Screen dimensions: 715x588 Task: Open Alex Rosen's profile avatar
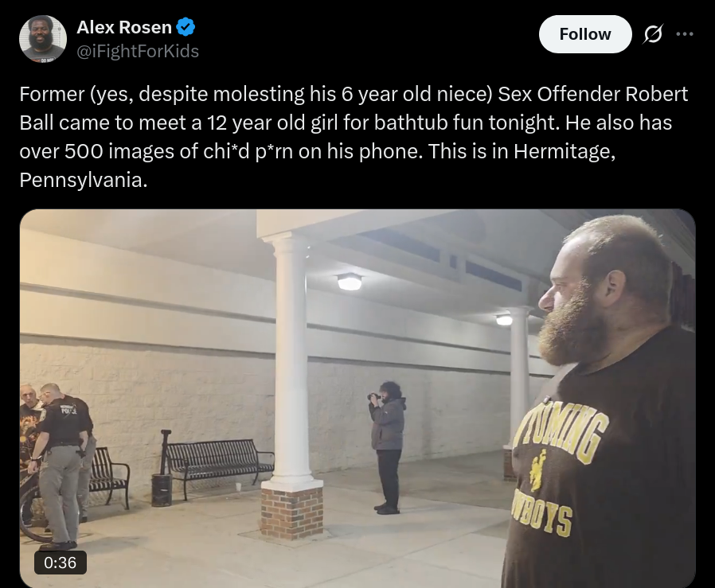(43, 39)
